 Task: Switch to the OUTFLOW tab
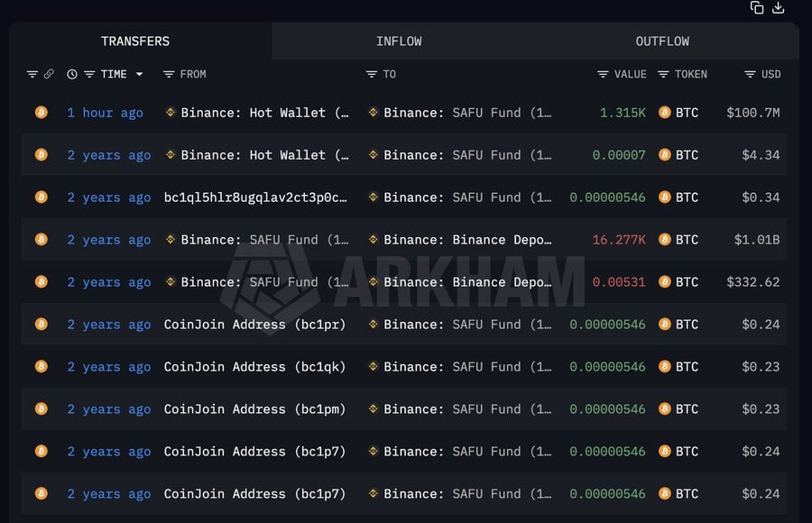pos(662,41)
